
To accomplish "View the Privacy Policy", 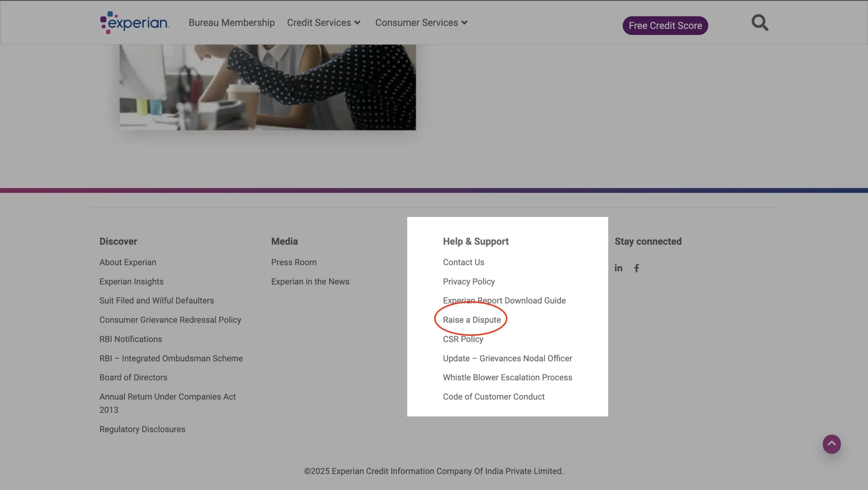I will pos(468,281).
